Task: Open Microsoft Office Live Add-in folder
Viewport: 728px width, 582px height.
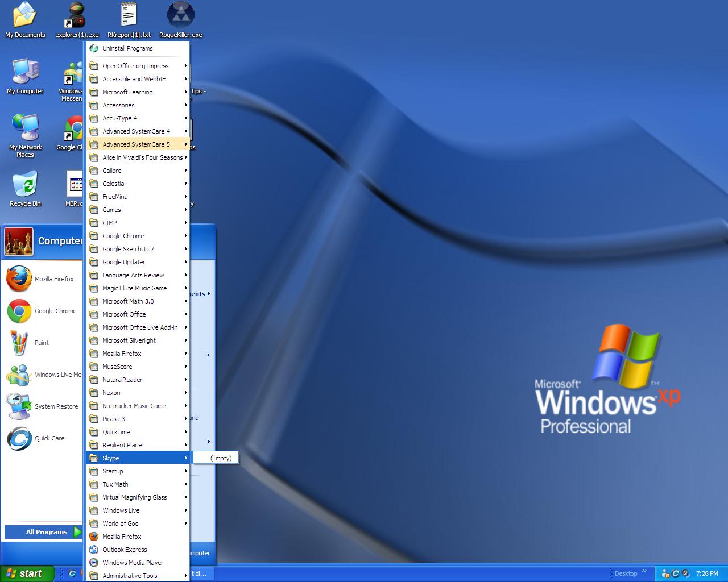Action: click(x=138, y=327)
